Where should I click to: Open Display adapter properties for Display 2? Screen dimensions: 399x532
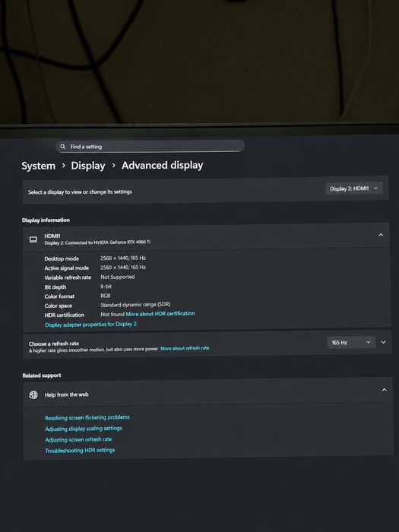(90, 325)
